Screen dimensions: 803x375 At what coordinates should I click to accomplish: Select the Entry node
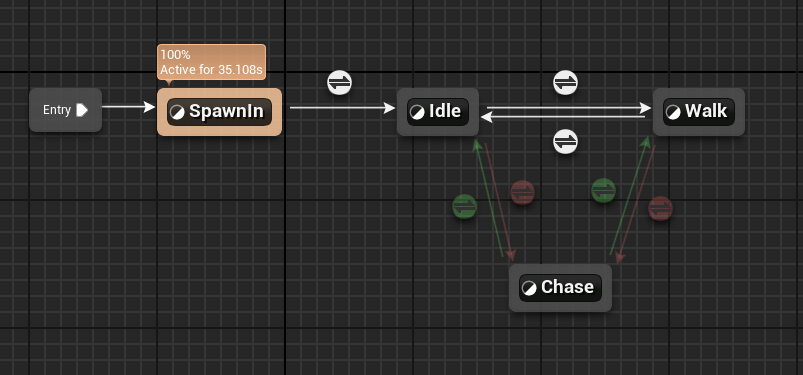[x=66, y=110]
